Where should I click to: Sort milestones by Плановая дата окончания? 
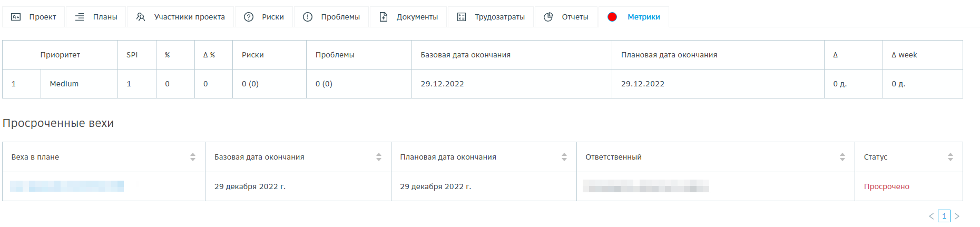click(x=564, y=157)
